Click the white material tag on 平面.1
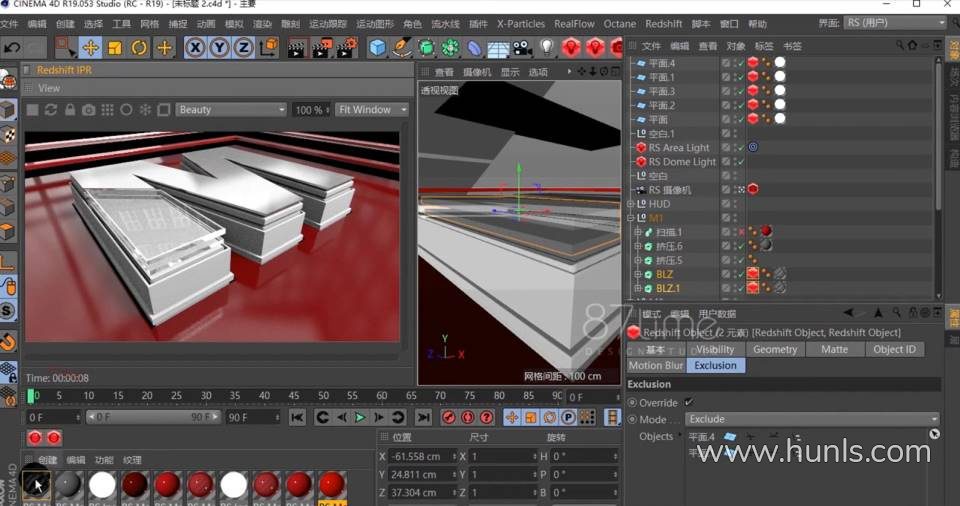 [x=779, y=77]
